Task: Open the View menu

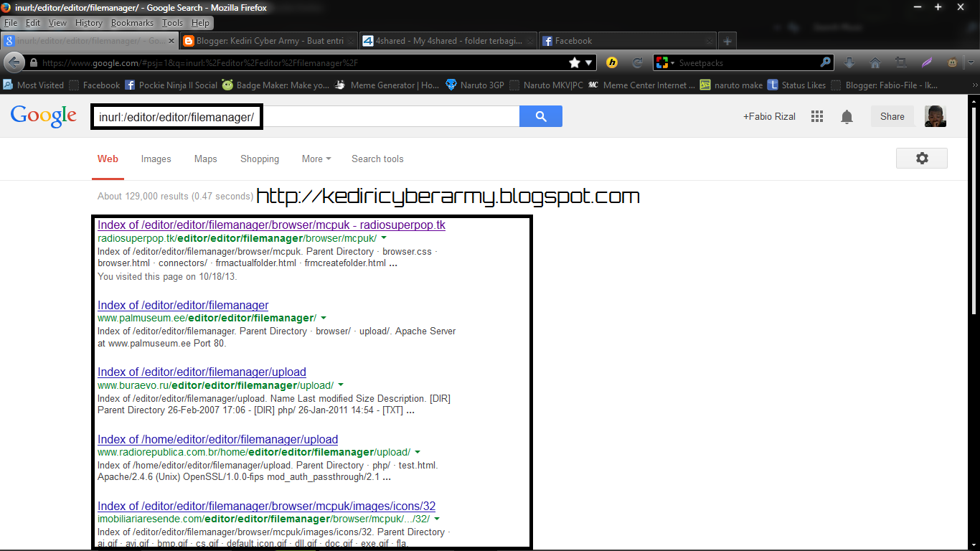Action: coord(58,23)
